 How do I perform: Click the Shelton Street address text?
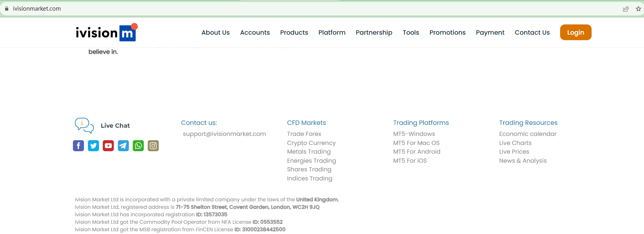248,207
